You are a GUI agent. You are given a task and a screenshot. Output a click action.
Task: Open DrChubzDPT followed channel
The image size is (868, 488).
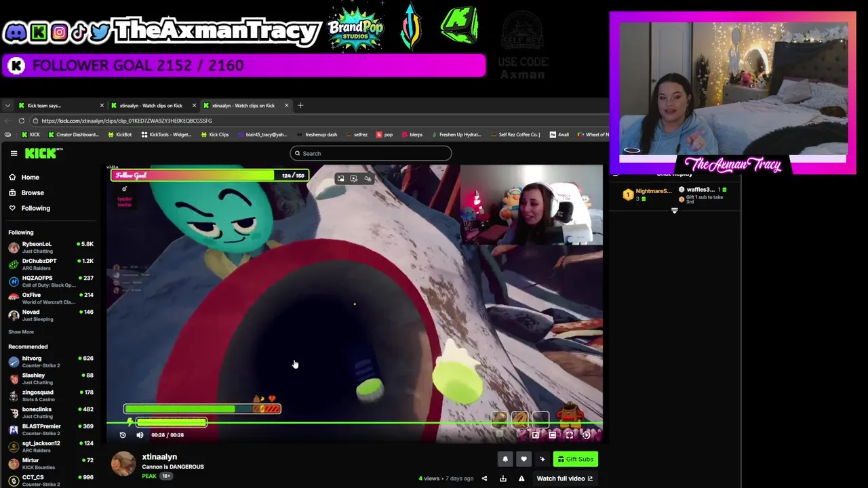(x=51, y=264)
